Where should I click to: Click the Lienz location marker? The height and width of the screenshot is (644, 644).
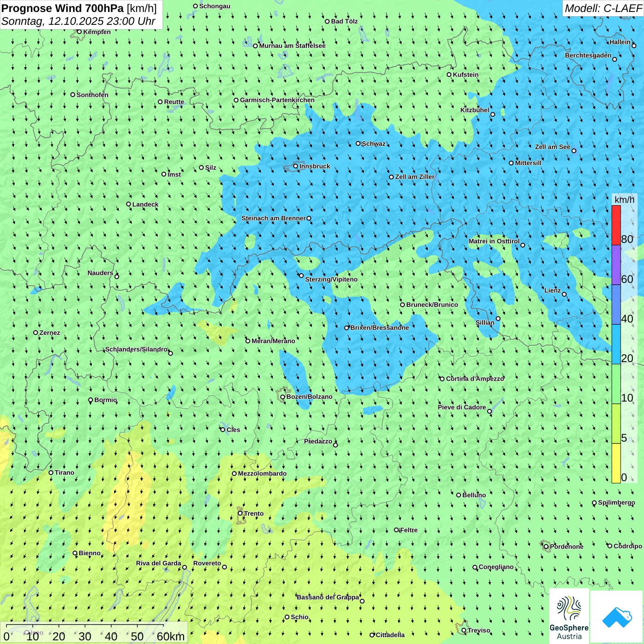tap(564, 294)
